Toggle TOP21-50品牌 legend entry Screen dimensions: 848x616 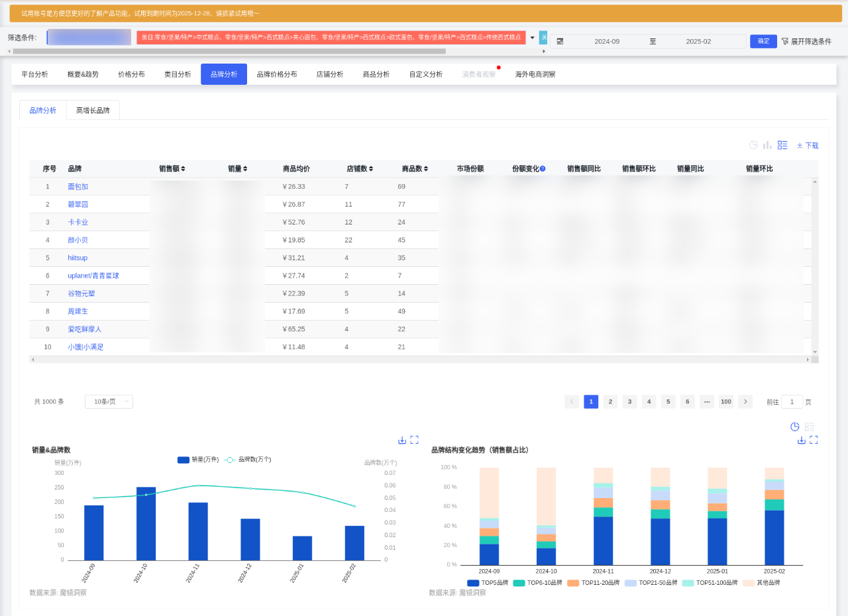point(651,583)
